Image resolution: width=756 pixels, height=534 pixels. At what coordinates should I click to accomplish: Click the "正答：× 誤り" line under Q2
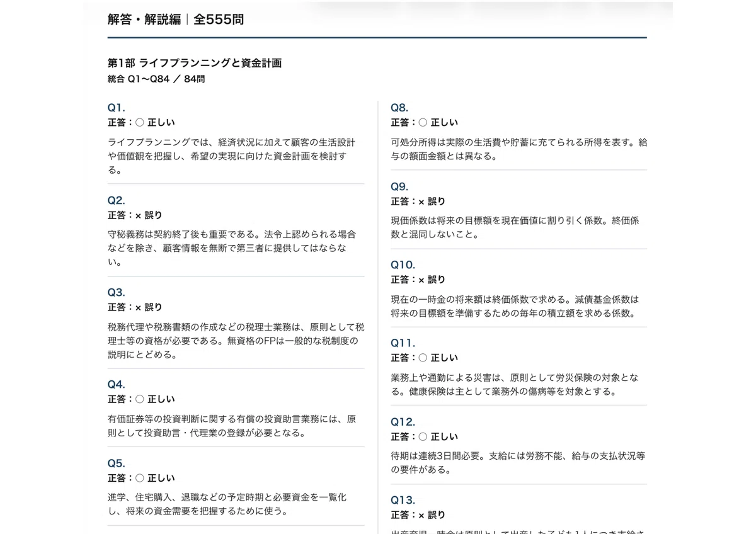pyautogui.click(x=135, y=215)
